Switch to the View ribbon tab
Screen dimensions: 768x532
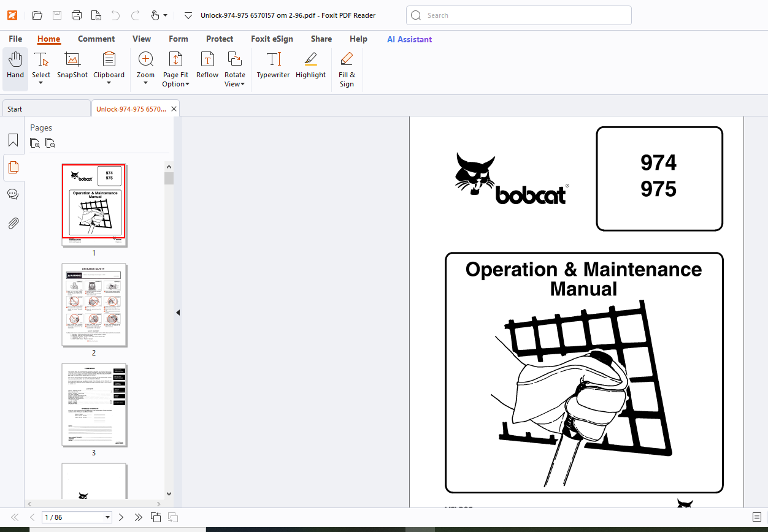point(142,39)
